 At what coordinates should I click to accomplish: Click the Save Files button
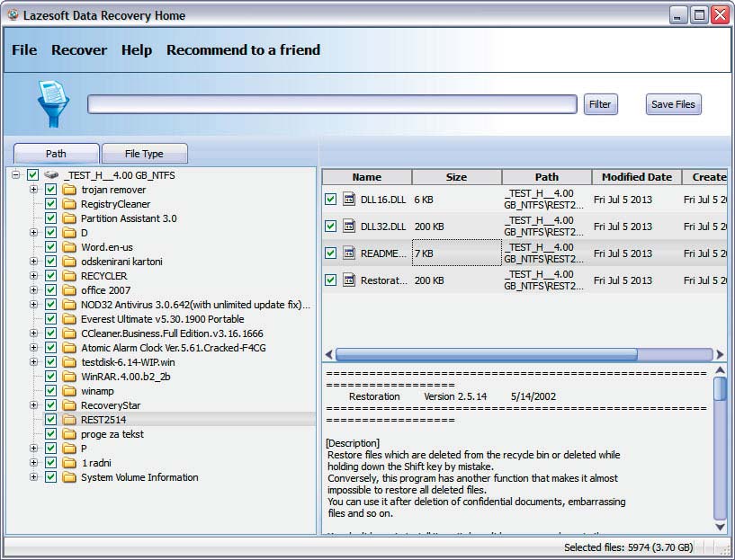pos(673,104)
